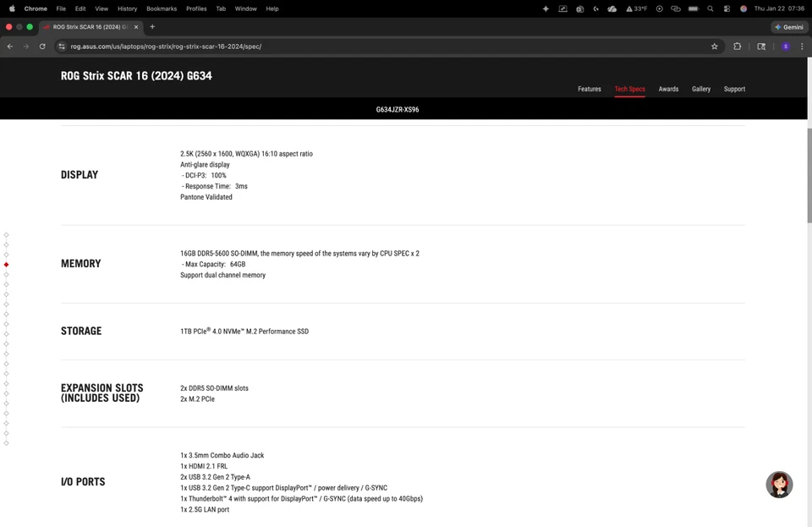Click the '2.5K (2560 x 1600, WQXGA)' line

pos(246,154)
